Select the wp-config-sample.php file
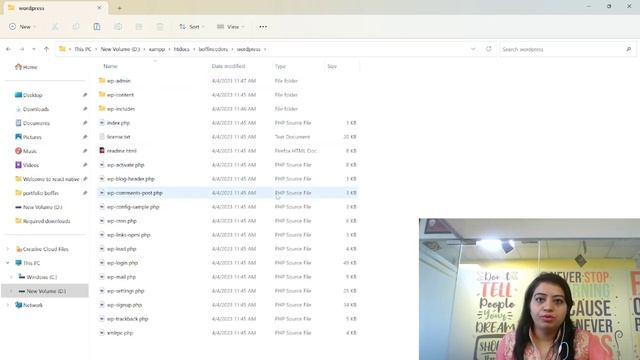This screenshot has height=360, width=640. [133, 207]
